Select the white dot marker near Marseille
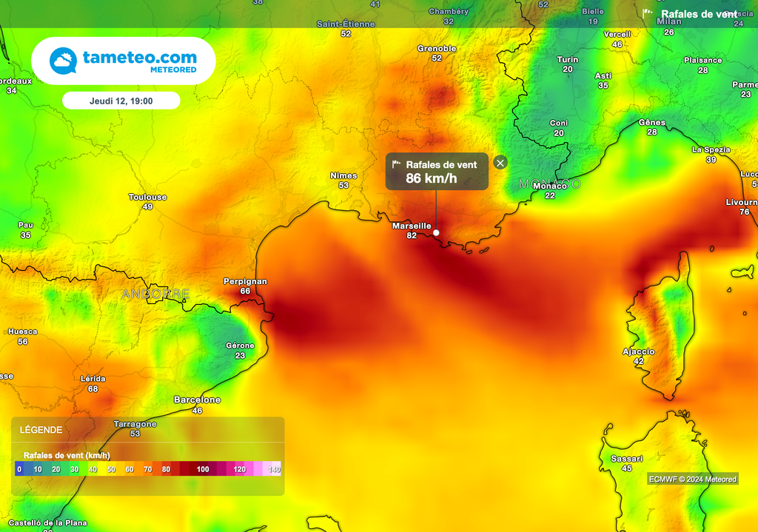758x532 pixels. pyautogui.click(x=437, y=232)
